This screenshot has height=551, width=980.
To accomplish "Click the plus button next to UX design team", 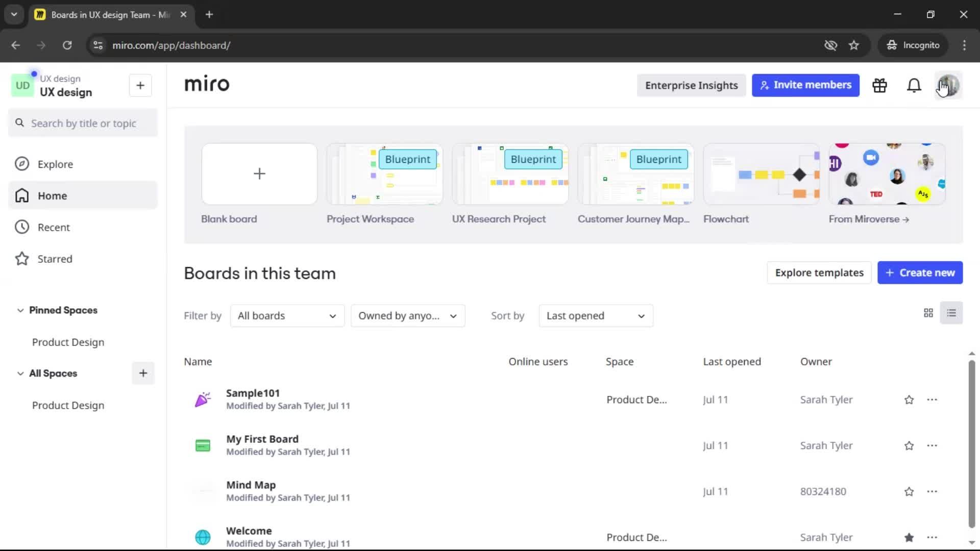I will 140,85.
